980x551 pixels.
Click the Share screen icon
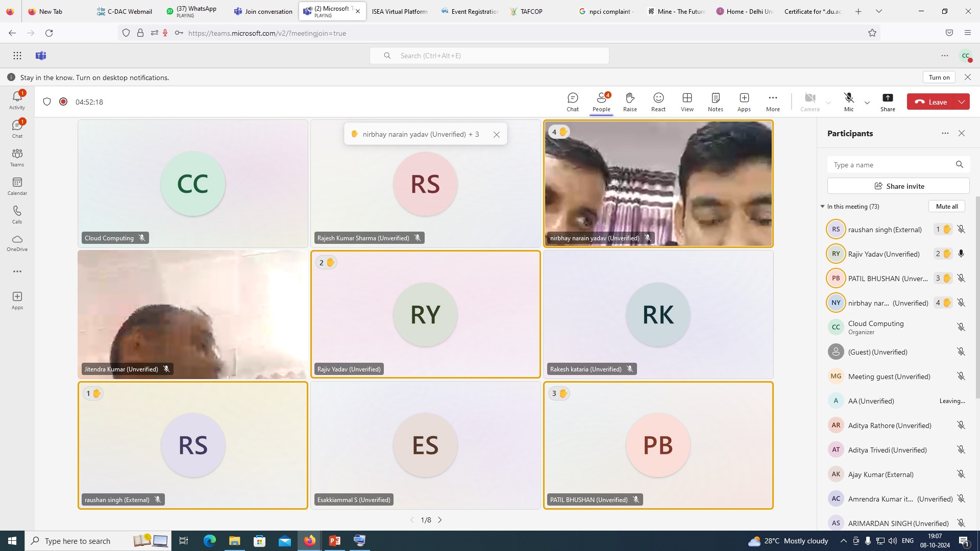point(888,102)
